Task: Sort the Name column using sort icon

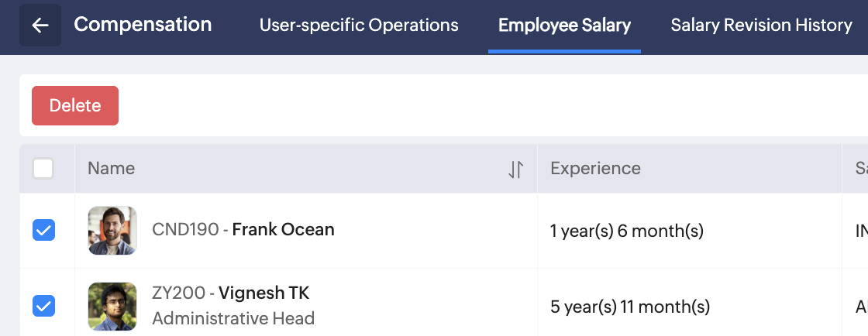Action: point(515,169)
